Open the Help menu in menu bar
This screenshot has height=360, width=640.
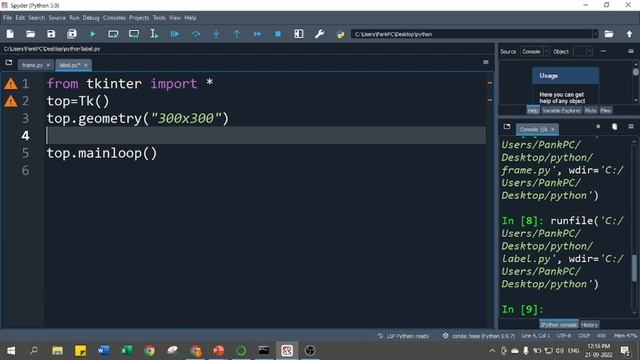click(x=190, y=18)
